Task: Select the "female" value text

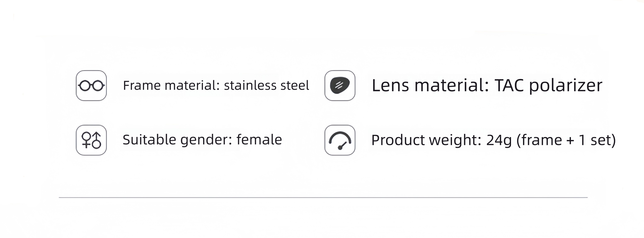Action: [x=259, y=139]
